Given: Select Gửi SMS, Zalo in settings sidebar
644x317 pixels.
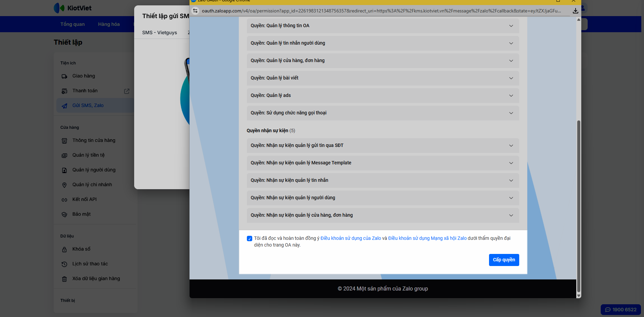Looking at the screenshot, I should 95,105.
